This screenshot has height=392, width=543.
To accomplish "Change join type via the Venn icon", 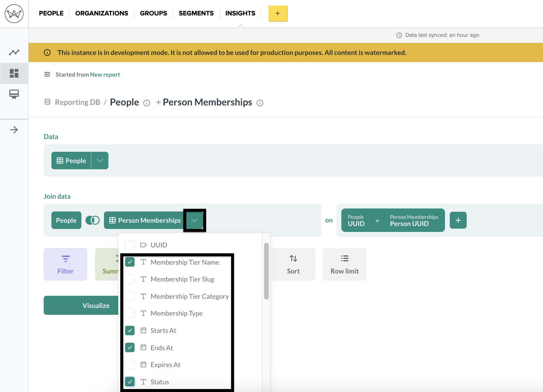I will tap(93, 220).
